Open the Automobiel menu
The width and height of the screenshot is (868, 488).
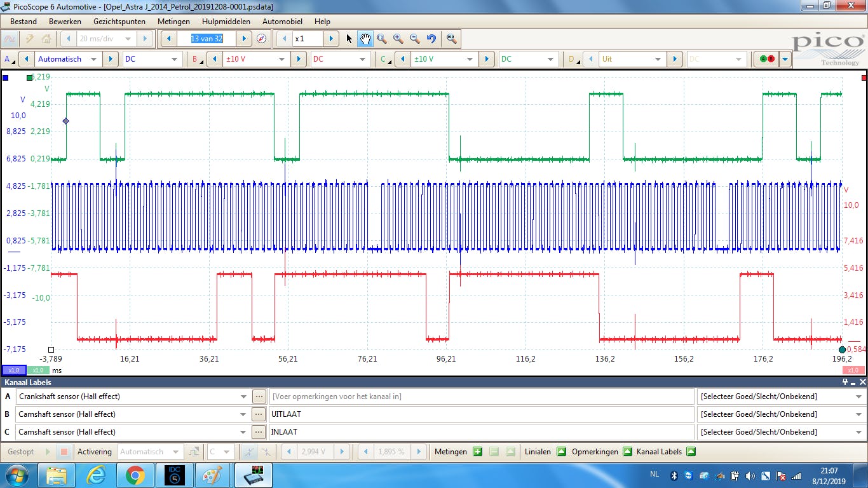point(282,21)
